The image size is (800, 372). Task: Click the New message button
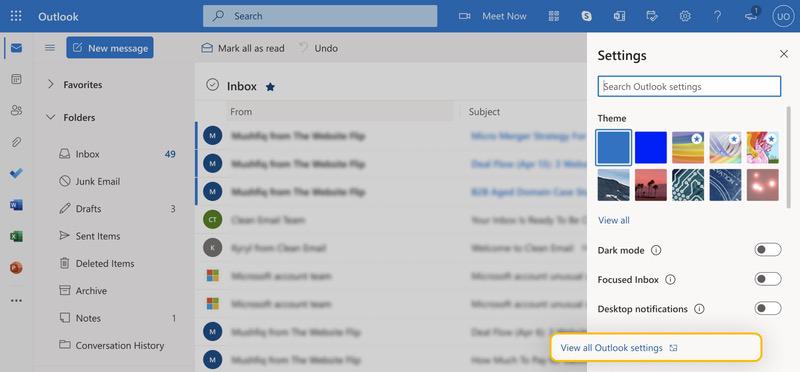click(x=110, y=48)
